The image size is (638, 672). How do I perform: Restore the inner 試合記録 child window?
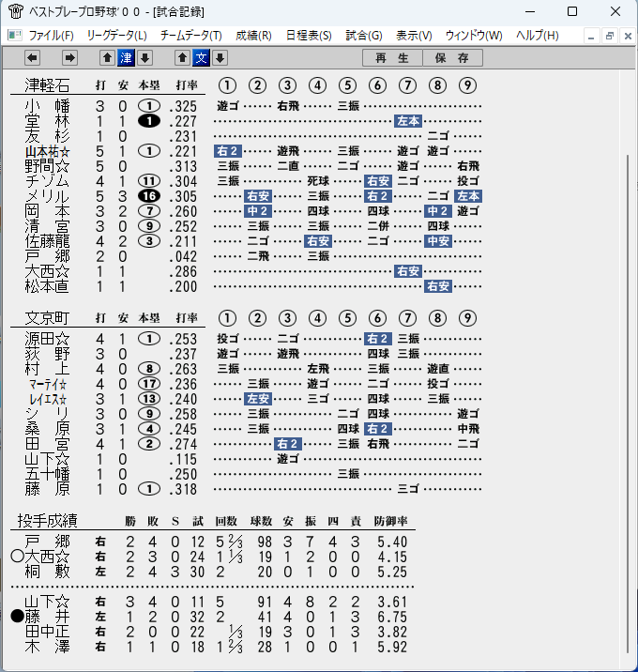(610, 36)
